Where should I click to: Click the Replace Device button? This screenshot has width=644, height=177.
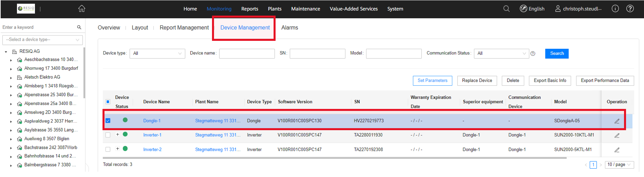coord(477,81)
